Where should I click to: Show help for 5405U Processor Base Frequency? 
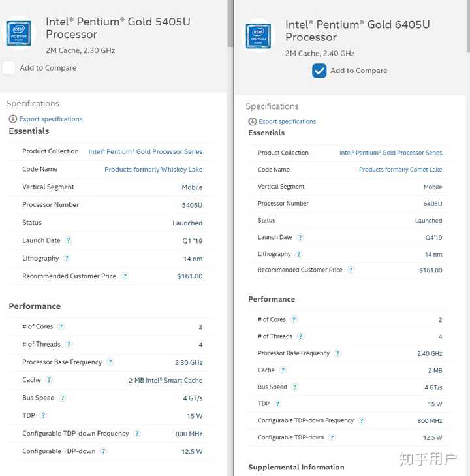(110, 362)
